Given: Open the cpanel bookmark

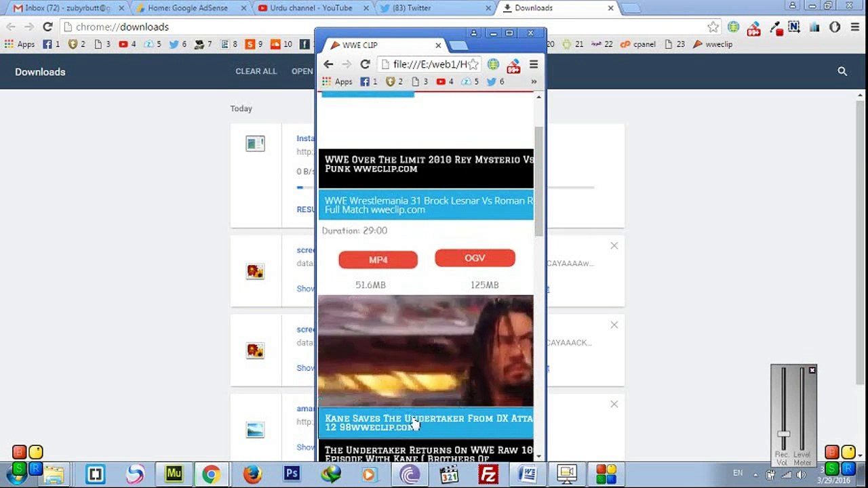Looking at the screenshot, I should point(638,44).
